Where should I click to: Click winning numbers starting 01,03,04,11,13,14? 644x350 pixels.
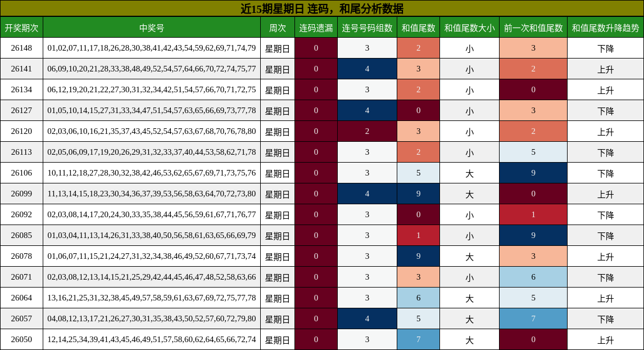pyautogui.click(x=152, y=235)
